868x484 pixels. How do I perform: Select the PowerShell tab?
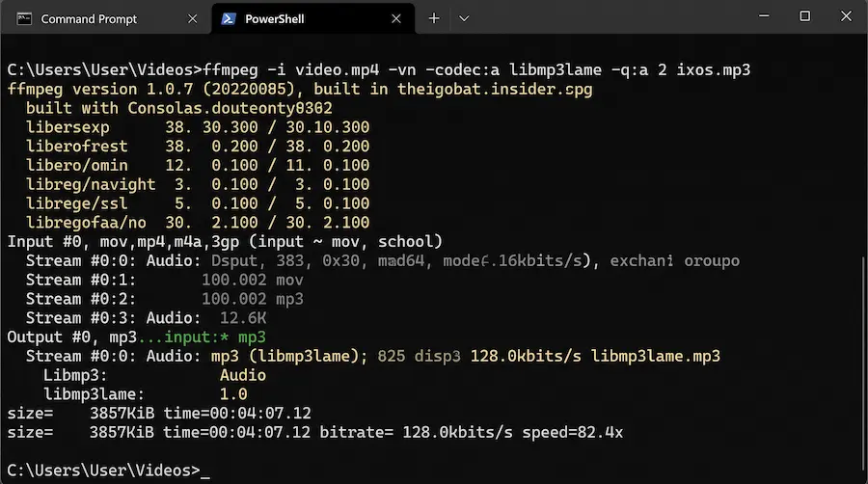point(312,19)
